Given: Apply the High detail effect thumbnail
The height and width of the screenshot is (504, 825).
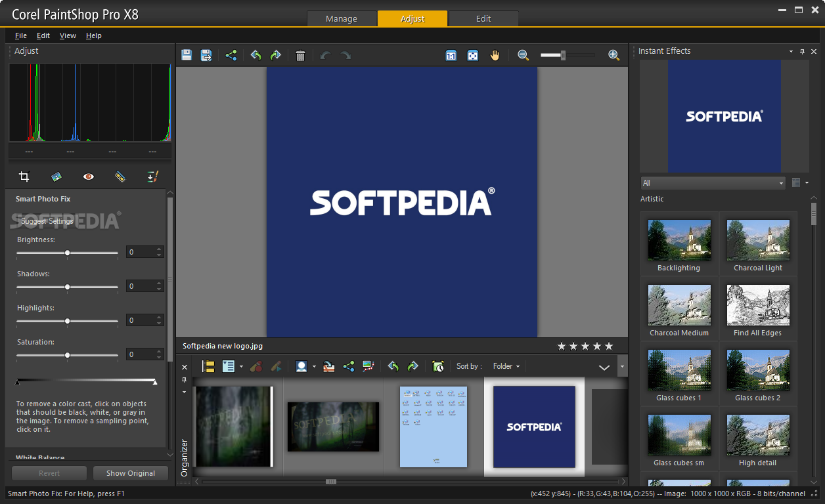Looking at the screenshot, I should pyautogui.click(x=758, y=435).
